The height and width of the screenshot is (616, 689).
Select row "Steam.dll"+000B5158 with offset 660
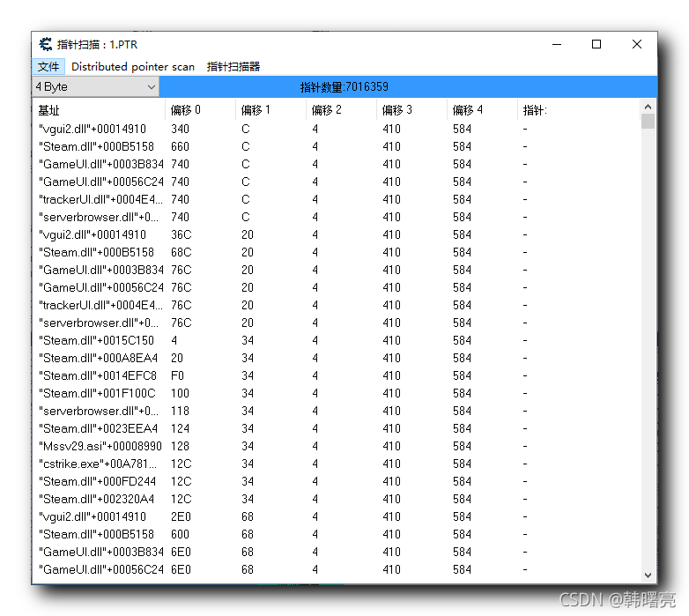click(337, 146)
